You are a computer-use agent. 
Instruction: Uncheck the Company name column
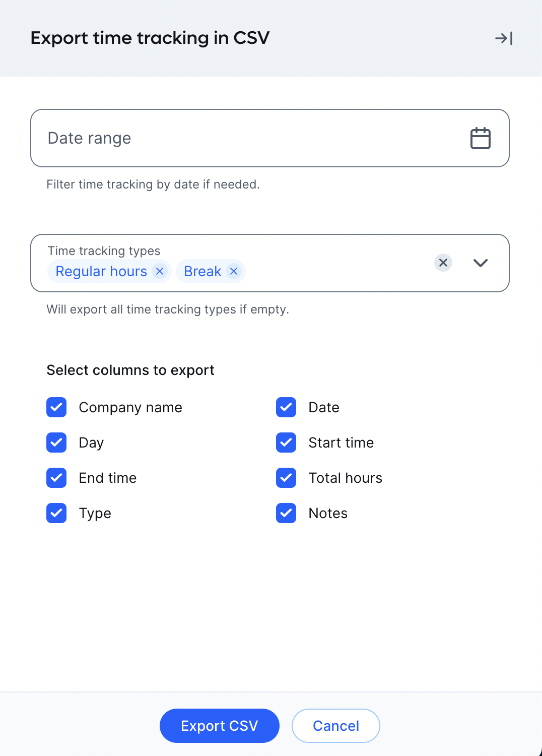coord(56,407)
